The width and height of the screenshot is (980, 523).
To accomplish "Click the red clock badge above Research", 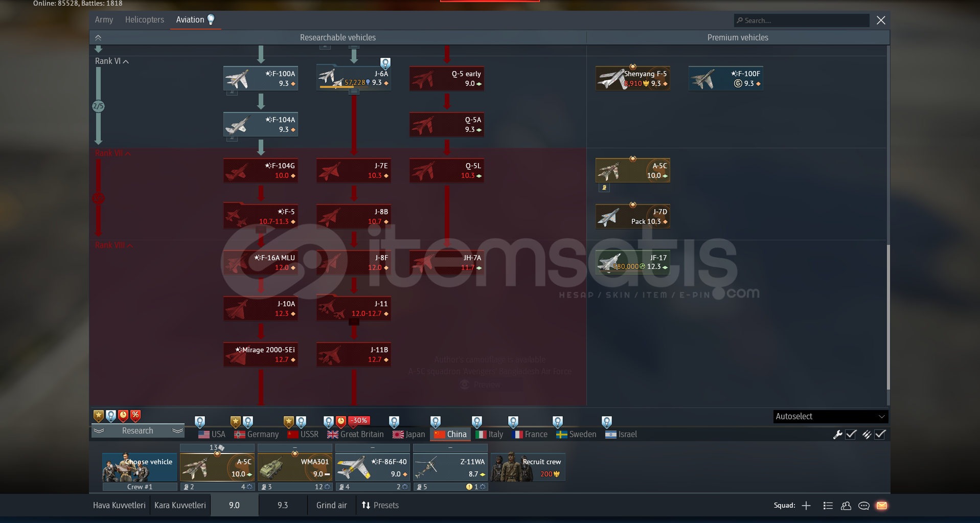I will click(123, 416).
